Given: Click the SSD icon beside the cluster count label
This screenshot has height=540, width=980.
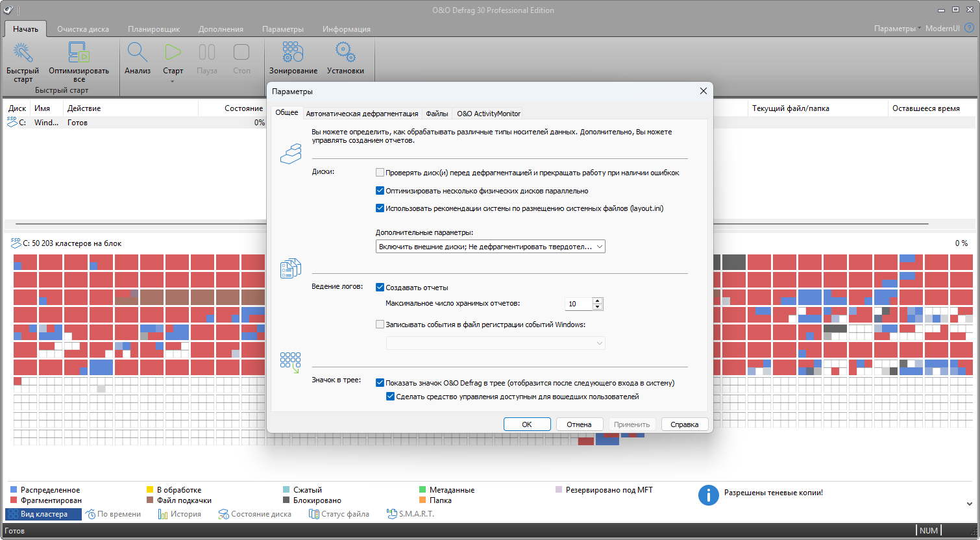Looking at the screenshot, I should [x=16, y=243].
